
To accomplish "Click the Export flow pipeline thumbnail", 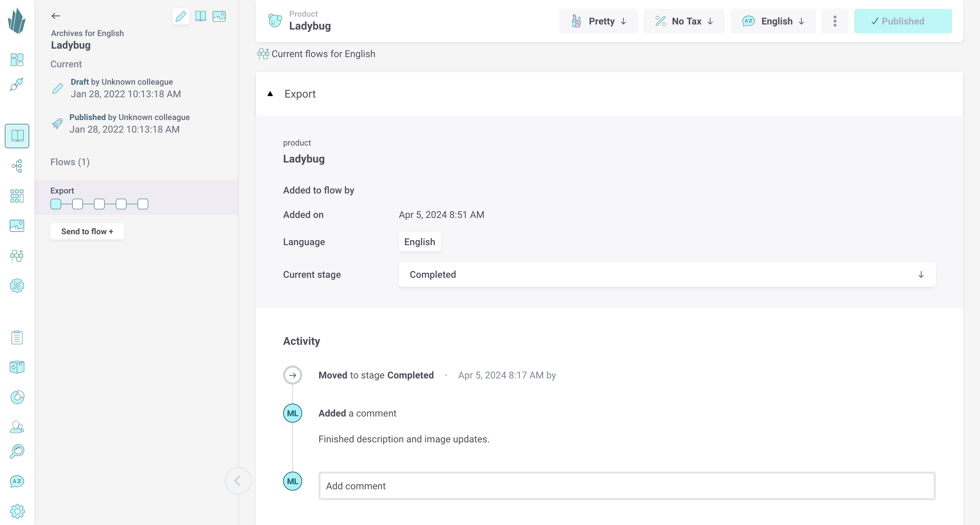I will pyautogui.click(x=99, y=204).
